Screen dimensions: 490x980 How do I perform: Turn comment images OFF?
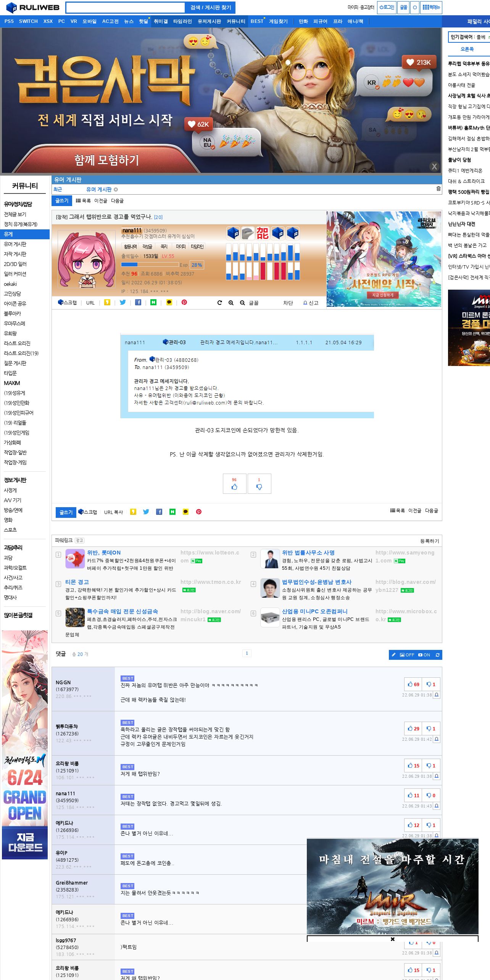point(407,655)
